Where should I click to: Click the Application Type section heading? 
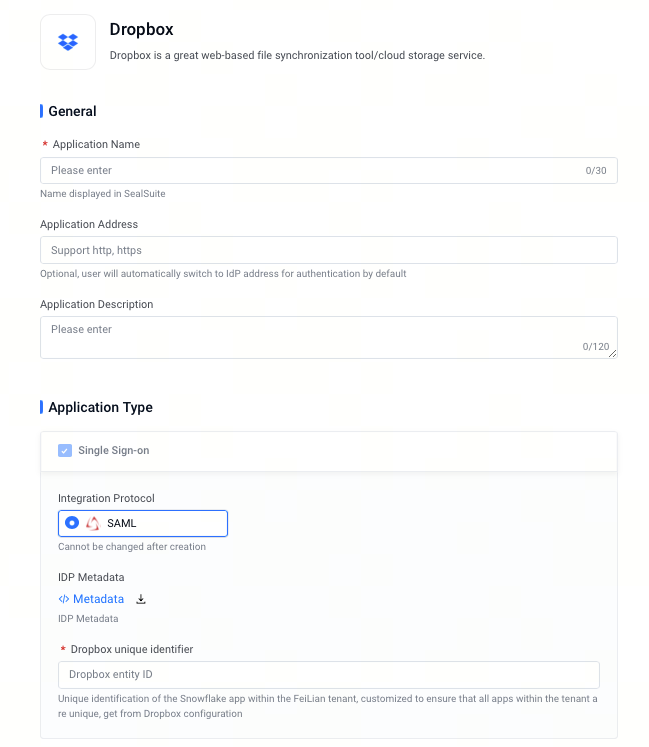(x=101, y=407)
